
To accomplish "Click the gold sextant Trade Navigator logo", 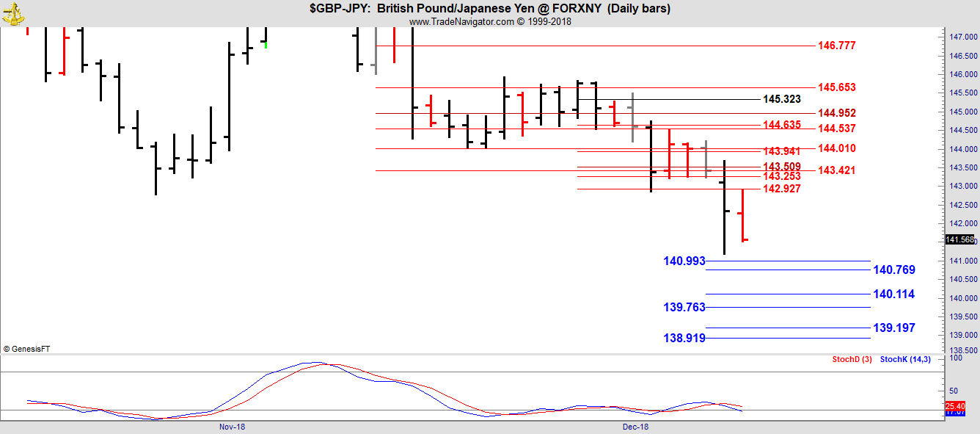I will pyautogui.click(x=13, y=12).
